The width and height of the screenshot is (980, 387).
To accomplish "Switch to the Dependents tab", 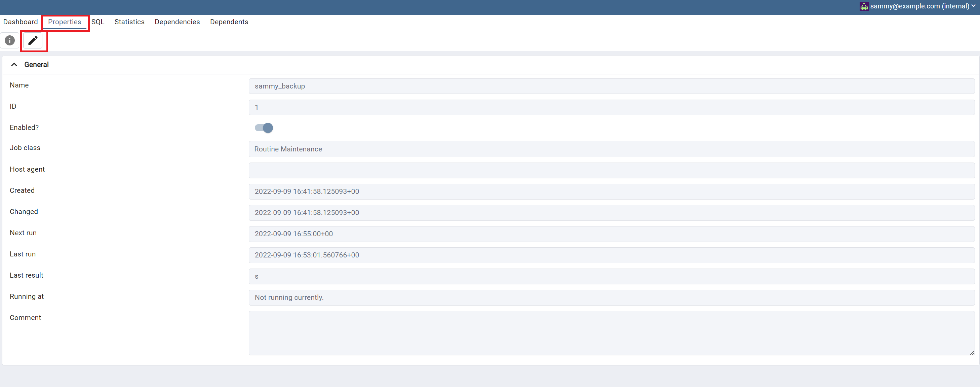I will [229, 22].
